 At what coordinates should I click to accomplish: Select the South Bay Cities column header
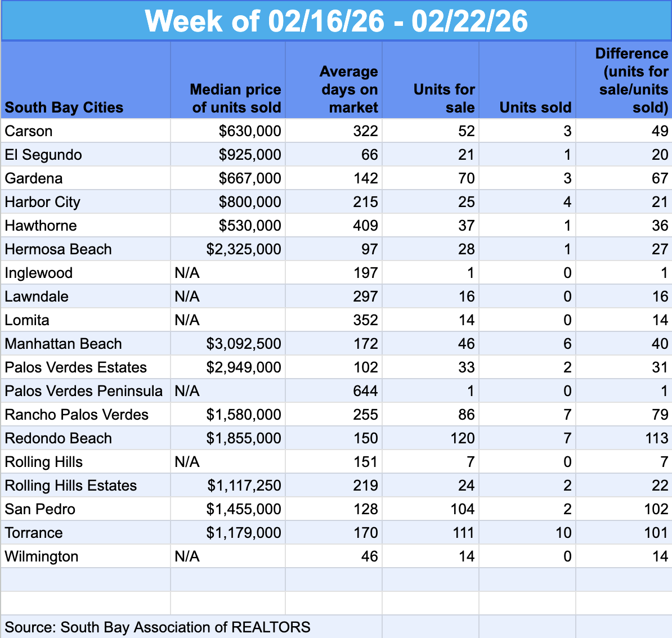pyautogui.click(x=64, y=107)
